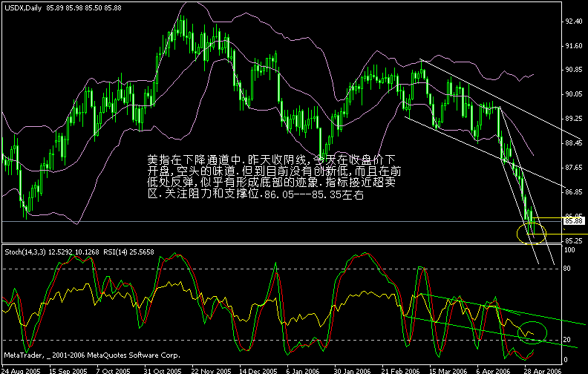Select the 92.40 price axis label

[574, 22]
